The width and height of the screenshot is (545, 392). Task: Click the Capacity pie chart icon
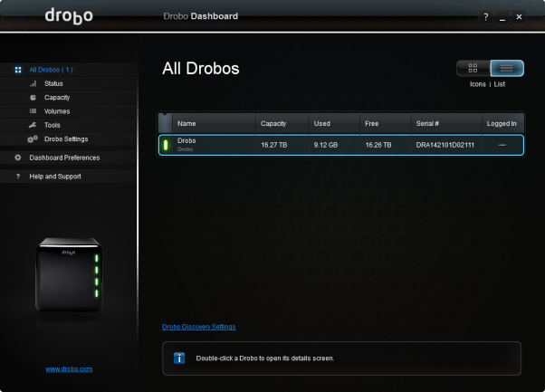point(33,98)
